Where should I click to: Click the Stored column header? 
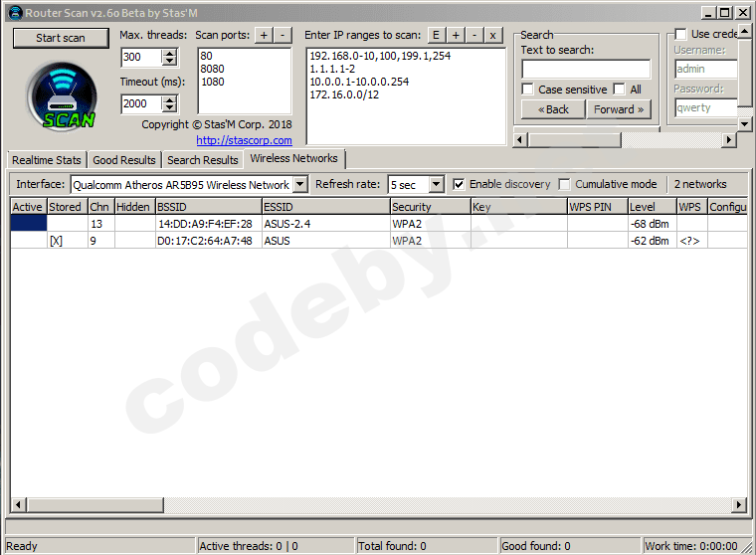coord(68,207)
